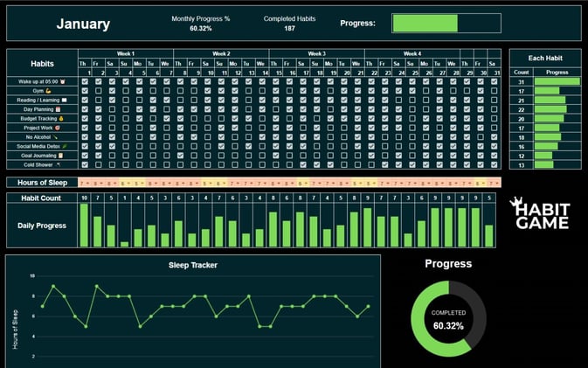Image resolution: width=588 pixels, height=368 pixels.
Task: Click the Daily Progress bar for day 1
Action: click(x=85, y=225)
